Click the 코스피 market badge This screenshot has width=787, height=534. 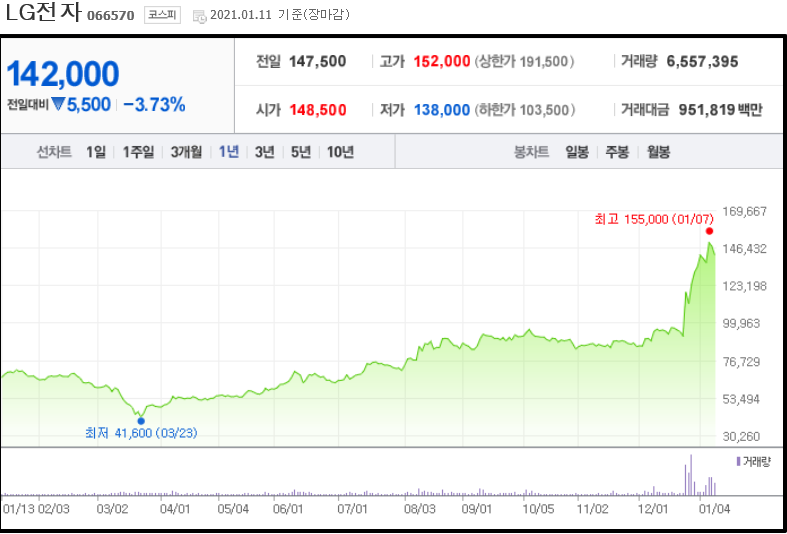[162, 15]
